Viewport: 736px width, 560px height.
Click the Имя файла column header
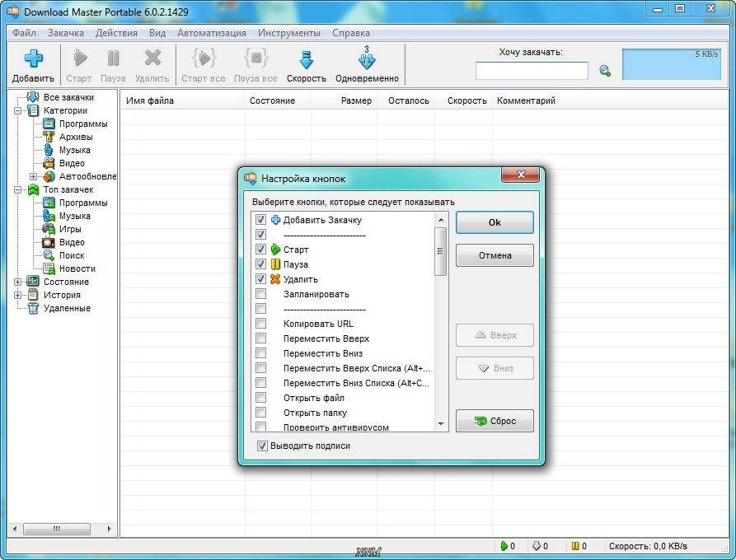click(x=183, y=100)
